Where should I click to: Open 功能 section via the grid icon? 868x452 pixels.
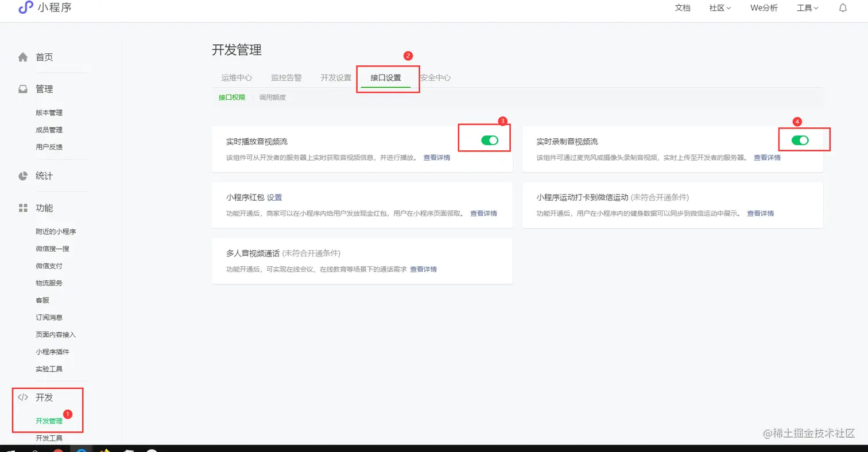[x=23, y=208]
